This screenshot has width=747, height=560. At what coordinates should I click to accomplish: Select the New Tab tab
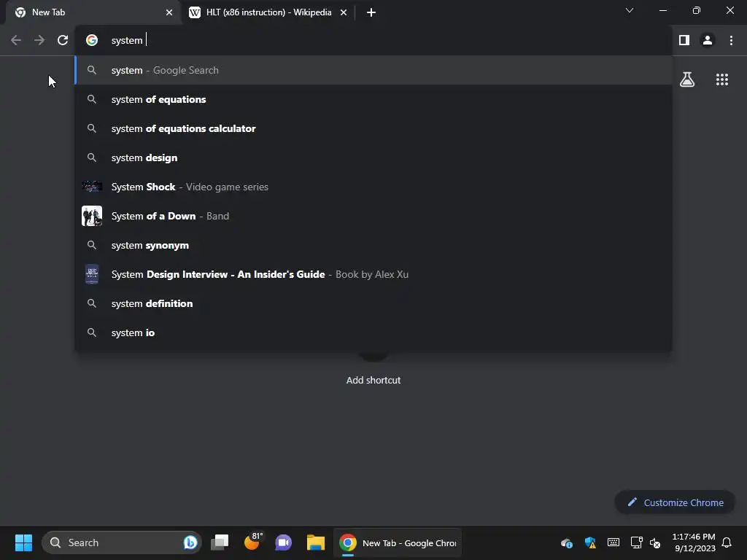pyautogui.click(x=93, y=12)
